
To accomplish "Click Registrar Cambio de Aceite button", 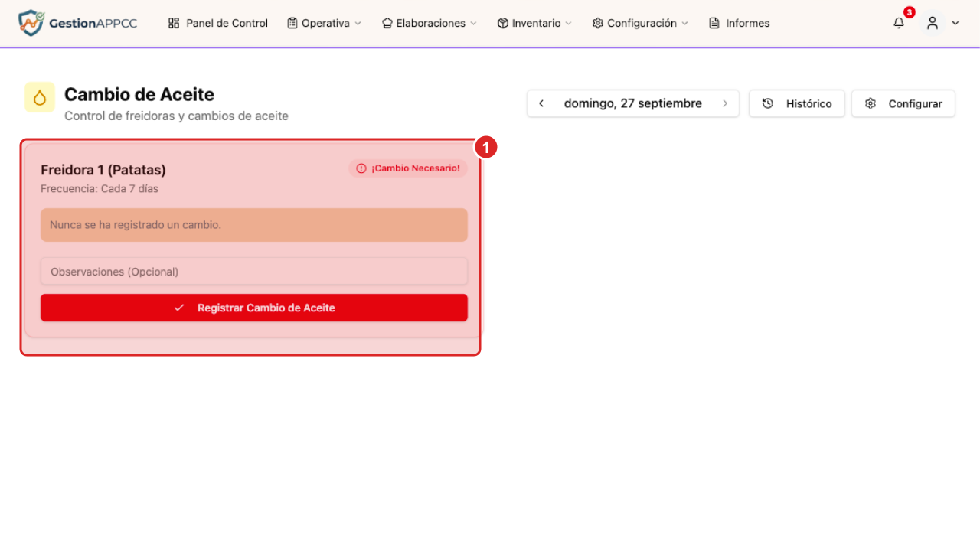I will tap(254, 308).
